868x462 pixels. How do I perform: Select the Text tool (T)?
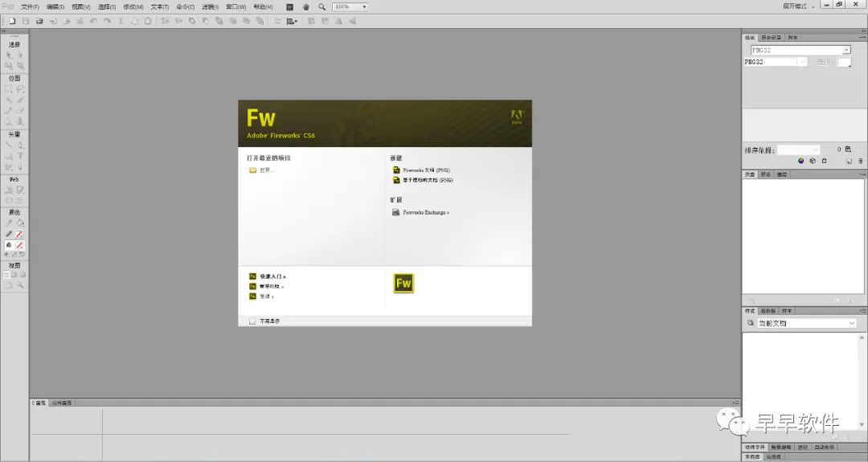(x=20, y=156)
